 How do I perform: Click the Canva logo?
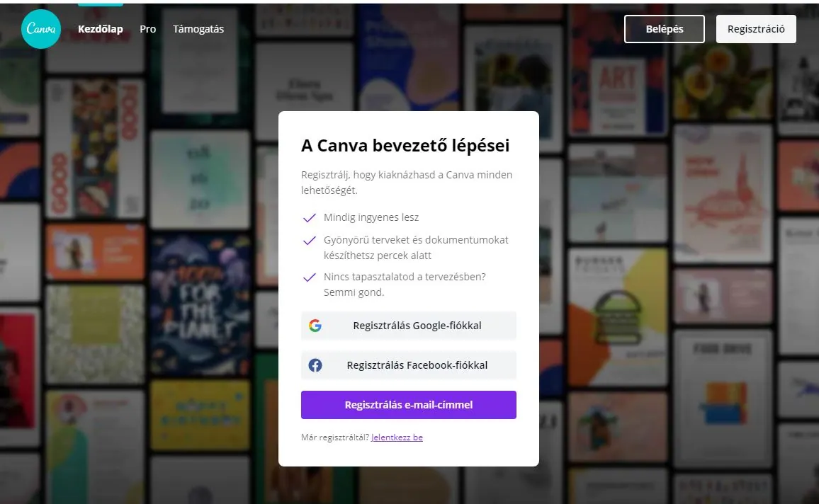click(x=41, y=29)
